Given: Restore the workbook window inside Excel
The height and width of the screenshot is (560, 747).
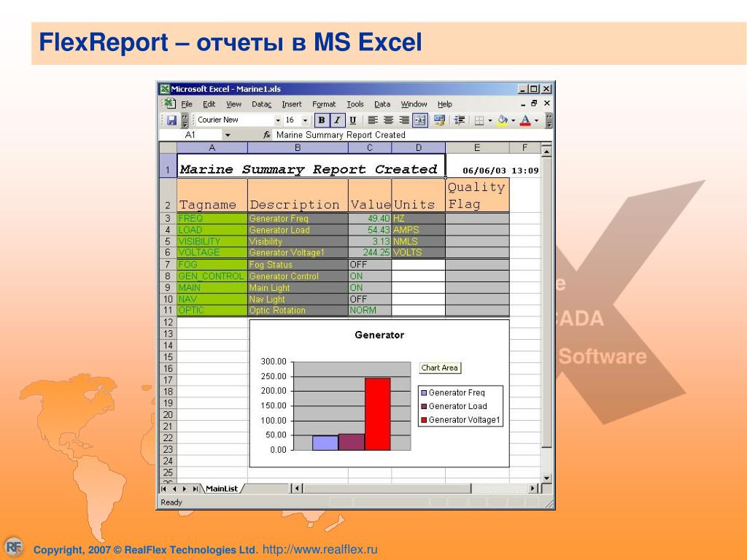Looking at the screenshot, I should [535, 104].
